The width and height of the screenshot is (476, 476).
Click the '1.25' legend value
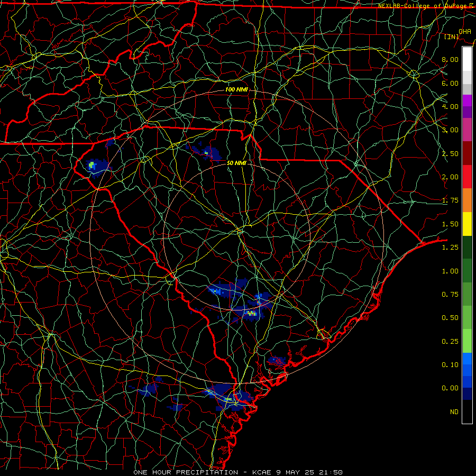(x=450, y=248)
